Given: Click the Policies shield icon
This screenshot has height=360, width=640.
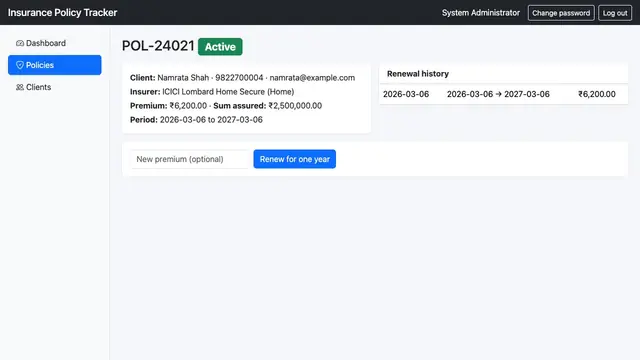Looking at the screenshot, I should click(20, 65).
